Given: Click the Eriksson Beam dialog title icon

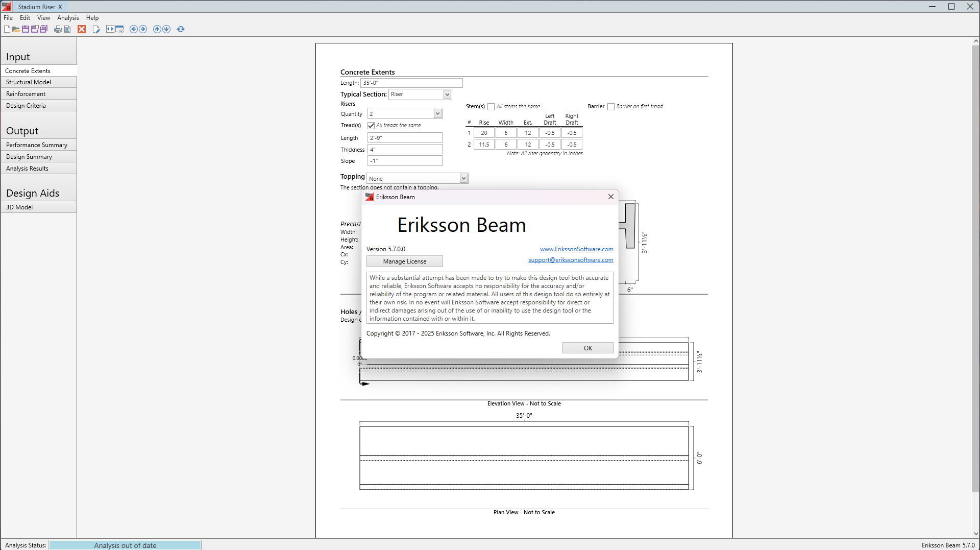Looking at the screenshot, I should point(370,197).
